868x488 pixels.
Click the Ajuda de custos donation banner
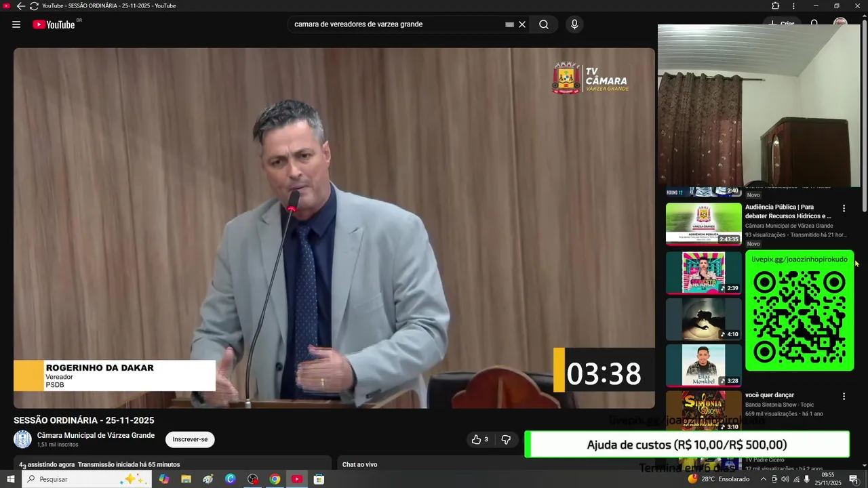click(687, 445)
